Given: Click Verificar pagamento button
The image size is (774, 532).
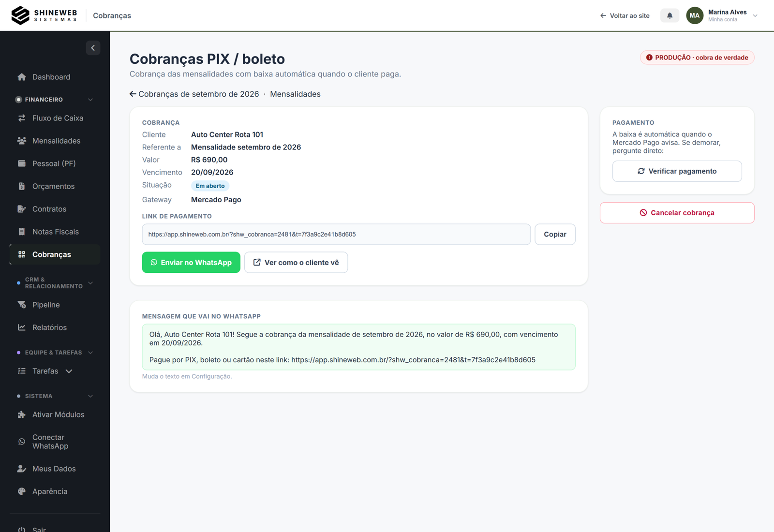Looking at the screenshot, I should [x=677, y=171].
